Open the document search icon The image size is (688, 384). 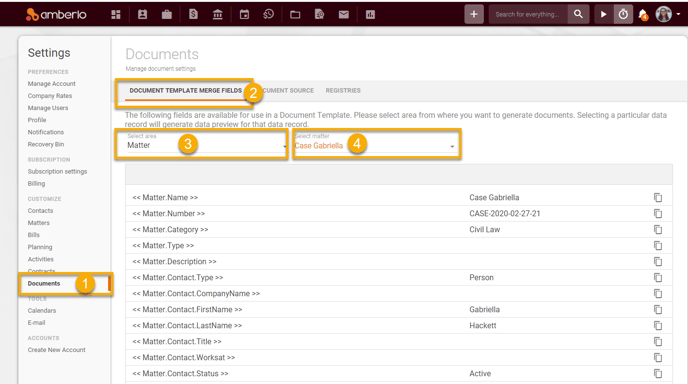(x=319, y=14)
